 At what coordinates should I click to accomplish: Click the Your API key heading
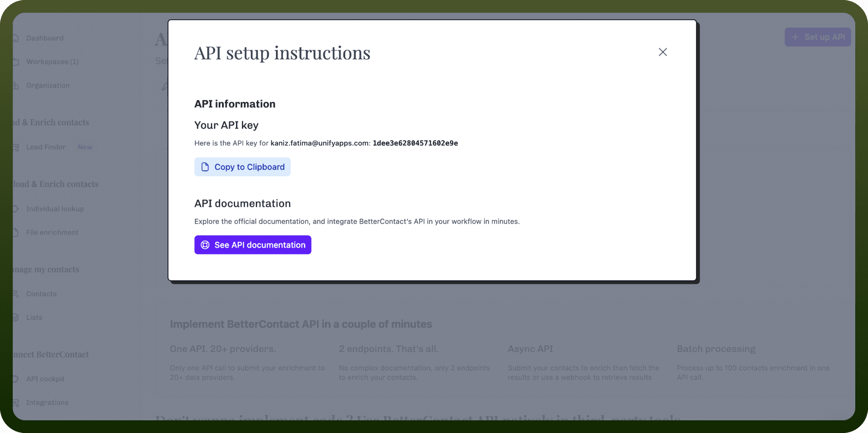point(226,125)
